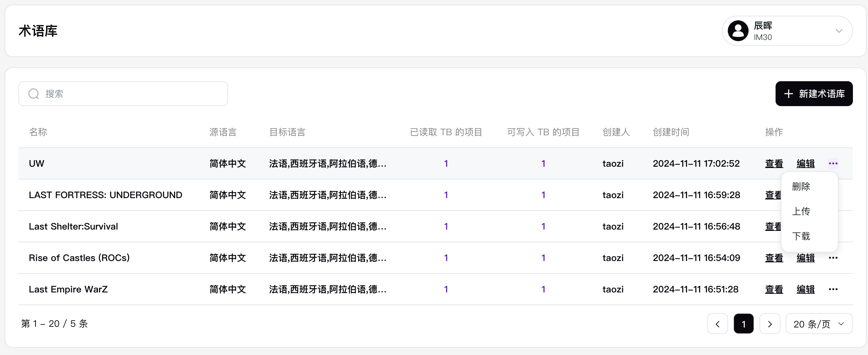The image size is (868, 355).
Task: Select 删除 from the context menu
Action: pos(801,186)
